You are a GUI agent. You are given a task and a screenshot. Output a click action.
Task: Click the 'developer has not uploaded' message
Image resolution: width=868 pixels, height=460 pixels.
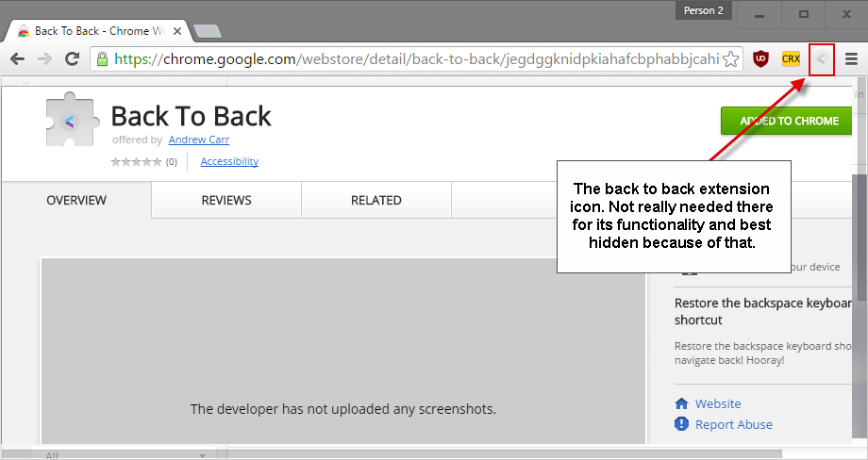pyautogui.click(x=343, y=409)
